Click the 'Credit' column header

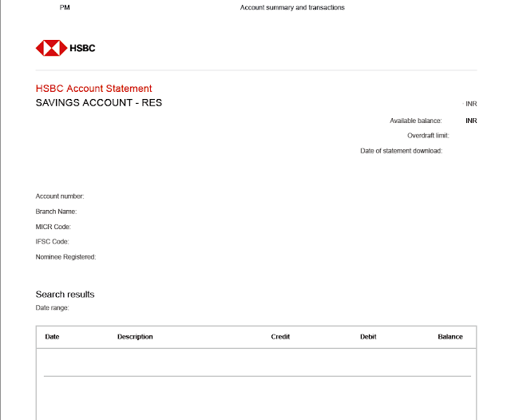point(280,337)
